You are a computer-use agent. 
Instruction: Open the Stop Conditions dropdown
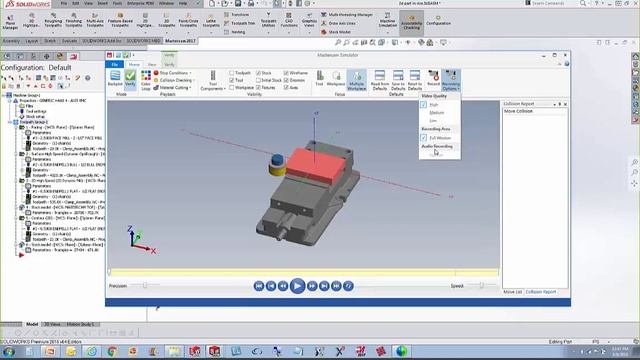(x=173, y=73)
